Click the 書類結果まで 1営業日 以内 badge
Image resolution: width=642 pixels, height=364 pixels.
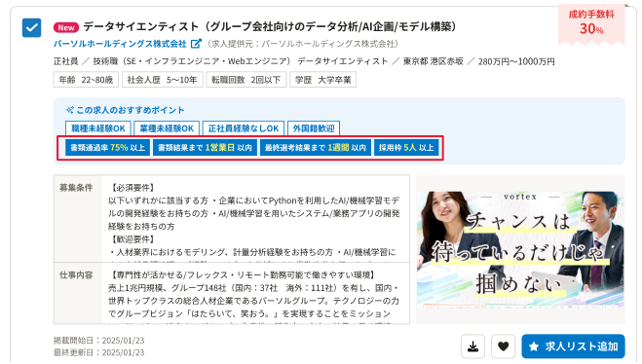[206, 148]
